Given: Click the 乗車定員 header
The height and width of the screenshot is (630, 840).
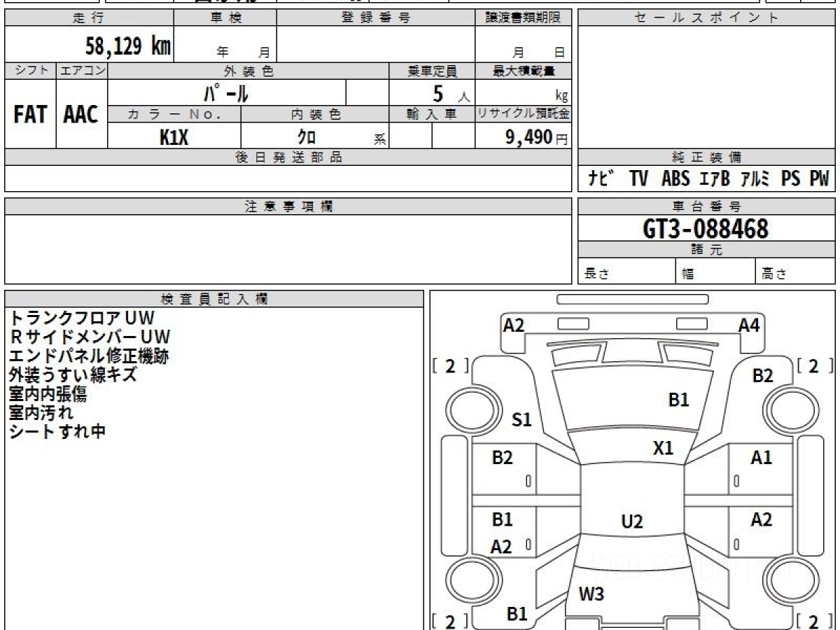Looking at the screenshot, I should point(433,71).
